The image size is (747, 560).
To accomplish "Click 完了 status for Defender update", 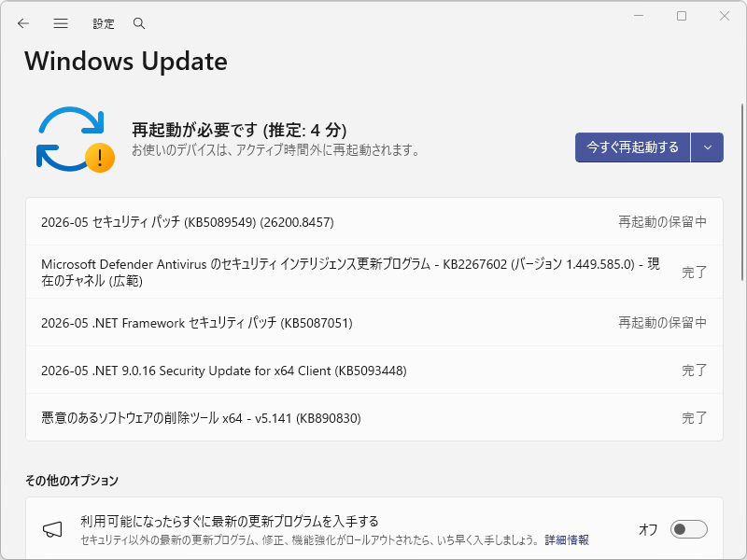I will point(694,272).
